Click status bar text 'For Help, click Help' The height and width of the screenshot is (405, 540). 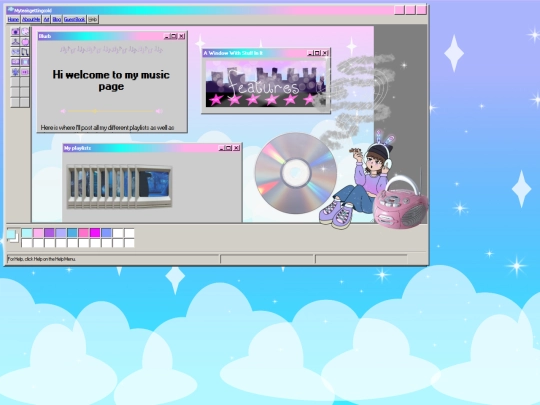pos(41,259)
